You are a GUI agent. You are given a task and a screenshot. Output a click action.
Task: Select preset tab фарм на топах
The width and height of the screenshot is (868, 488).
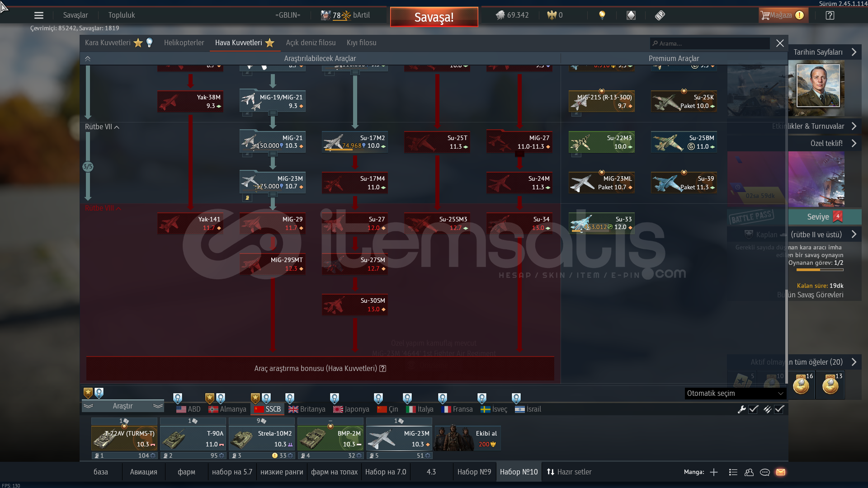pyautogui.click(x=334, y=472)
